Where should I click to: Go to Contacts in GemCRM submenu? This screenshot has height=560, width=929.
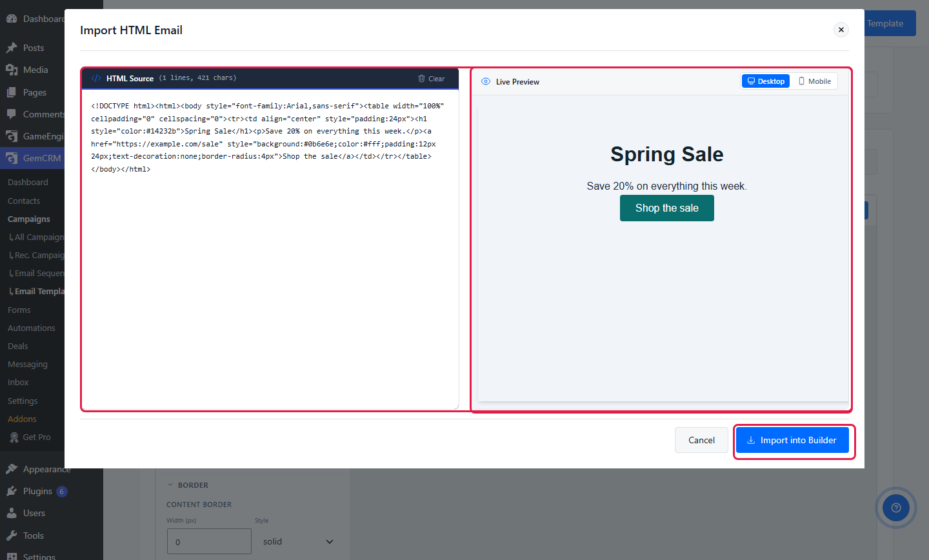pyautogui.click(x=24, y=201)
